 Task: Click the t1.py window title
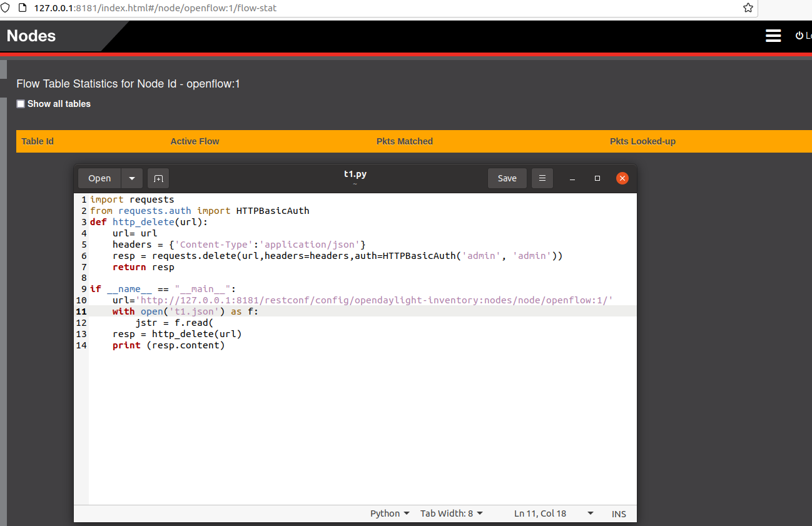pyautogui.click(x=355, y=174)
